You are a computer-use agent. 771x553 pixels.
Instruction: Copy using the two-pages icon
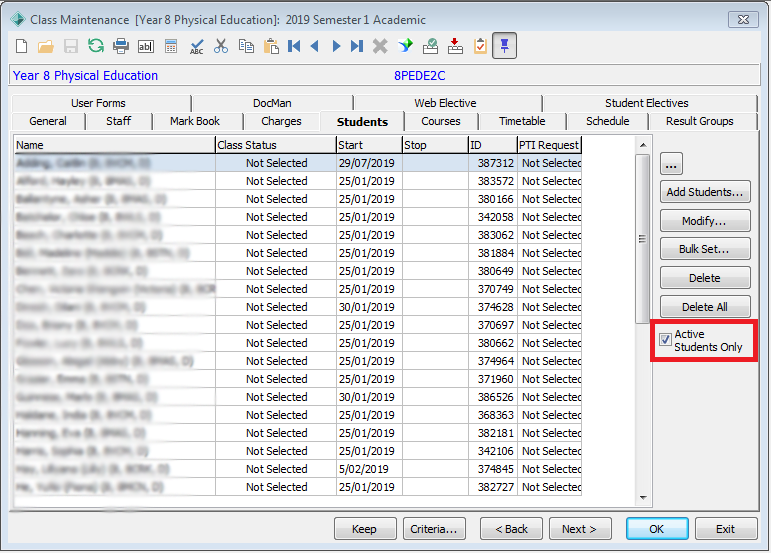point(246,46)
